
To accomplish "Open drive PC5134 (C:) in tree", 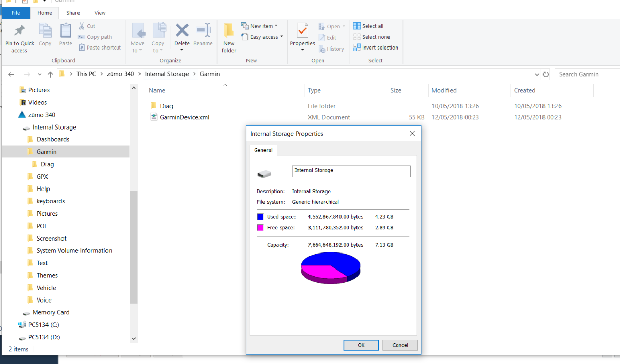I will [44, 325].
